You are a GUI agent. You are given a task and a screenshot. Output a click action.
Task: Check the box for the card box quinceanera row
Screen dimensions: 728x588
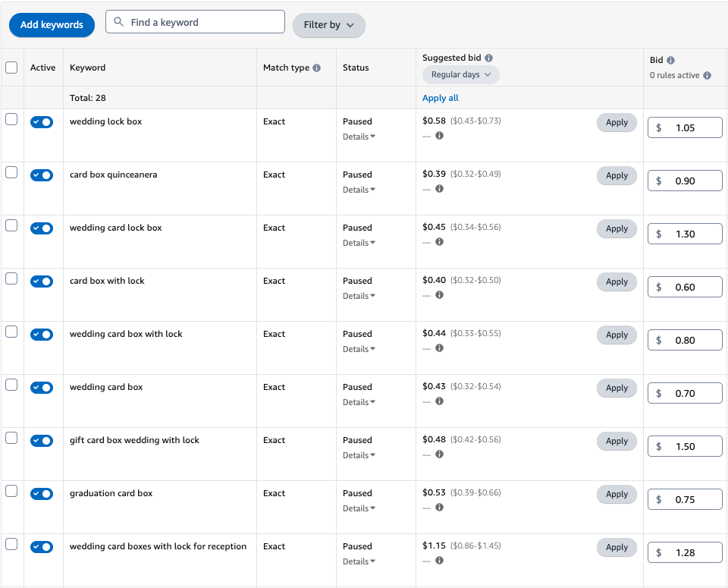pyautogui.click(x=11, y=172)
